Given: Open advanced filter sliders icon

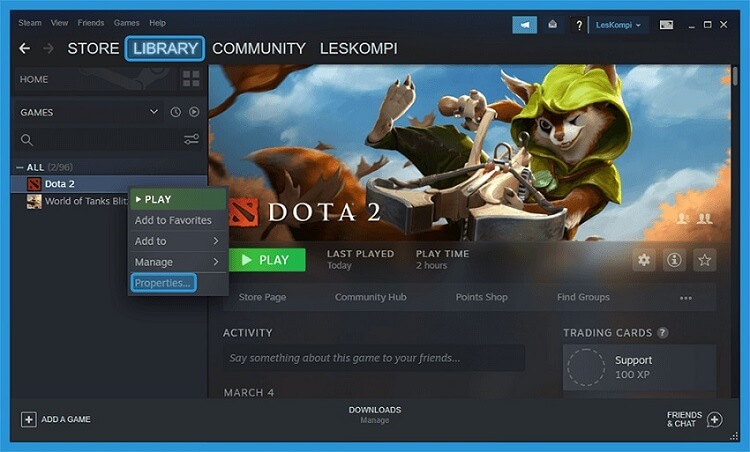Looking at the screenshot, I should pos(191,139).
